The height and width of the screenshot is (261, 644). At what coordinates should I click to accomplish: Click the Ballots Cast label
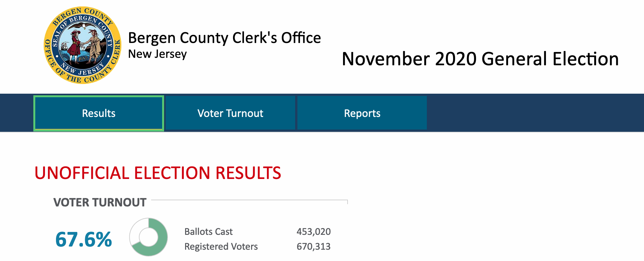(208, 232)
